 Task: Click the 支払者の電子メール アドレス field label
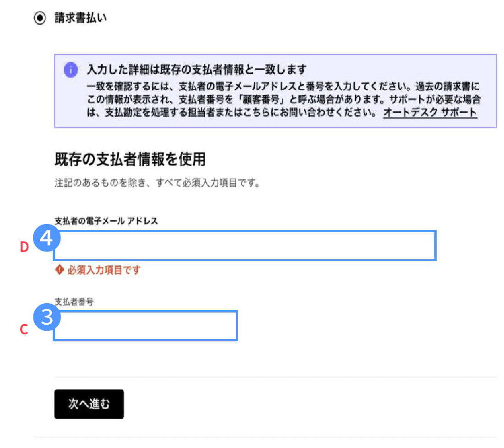point(106,221)
